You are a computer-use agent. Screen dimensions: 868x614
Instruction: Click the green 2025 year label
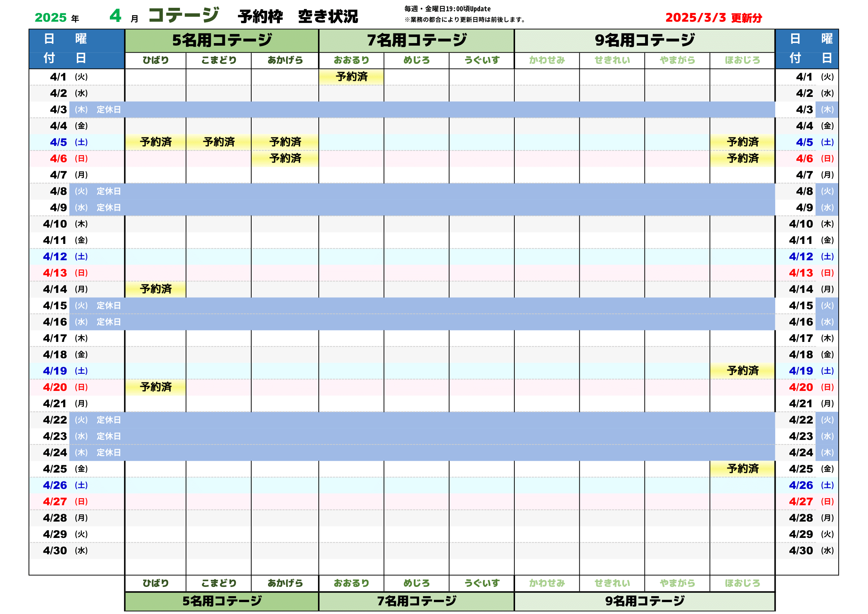[51, 17]
